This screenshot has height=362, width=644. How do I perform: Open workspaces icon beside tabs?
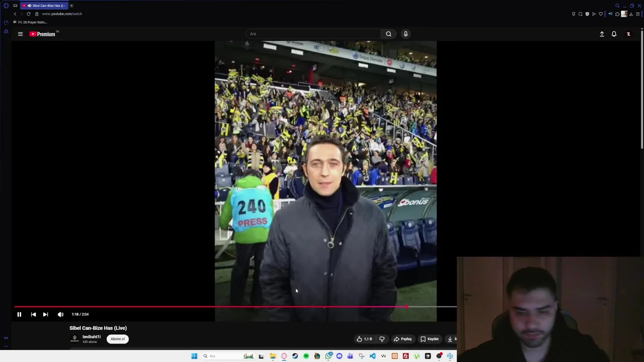(15, 6)
